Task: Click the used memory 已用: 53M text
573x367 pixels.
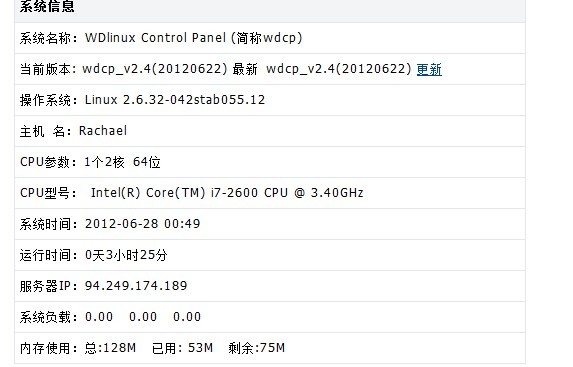Action: pyautogui.click(x=182, y=348)
